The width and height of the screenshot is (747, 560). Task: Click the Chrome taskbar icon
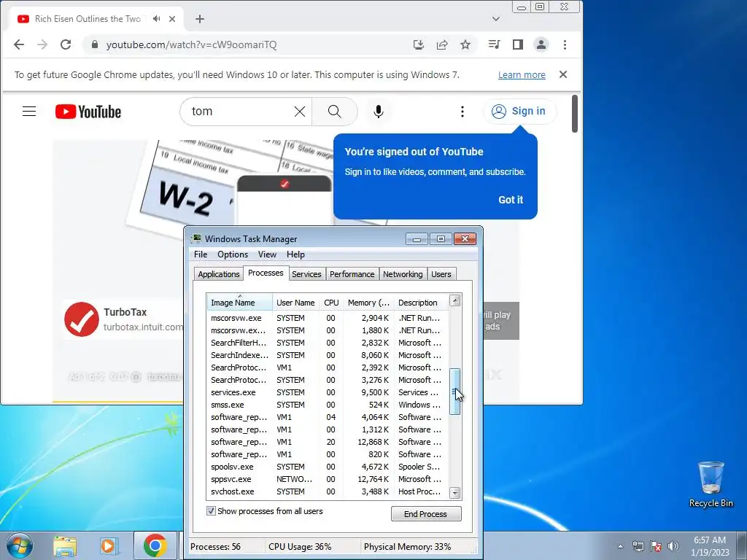(155, 546)
